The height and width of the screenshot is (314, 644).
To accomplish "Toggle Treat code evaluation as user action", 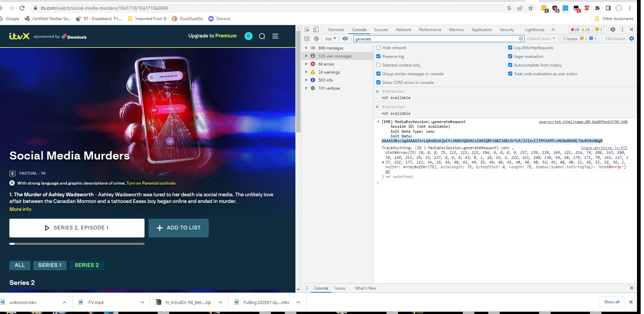I will tap(510, 74).
